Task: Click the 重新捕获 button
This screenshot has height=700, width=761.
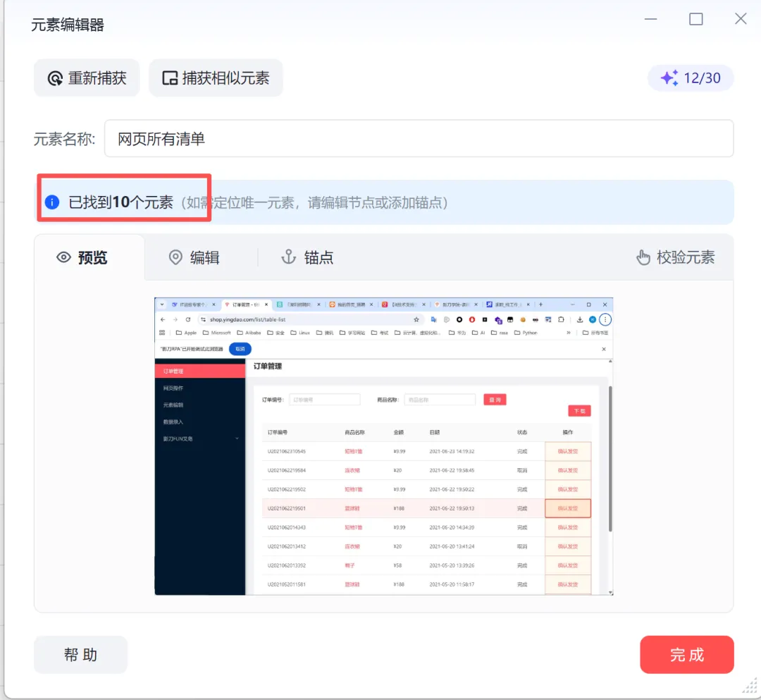Action: coord(87,78)
